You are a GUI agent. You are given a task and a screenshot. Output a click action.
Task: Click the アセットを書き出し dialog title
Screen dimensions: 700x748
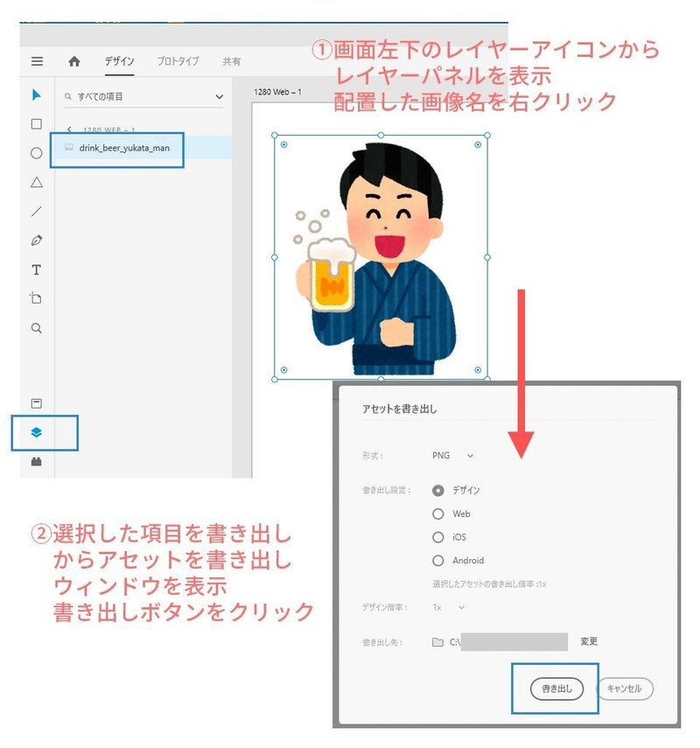pyautogui.click(x=399, y=409)
